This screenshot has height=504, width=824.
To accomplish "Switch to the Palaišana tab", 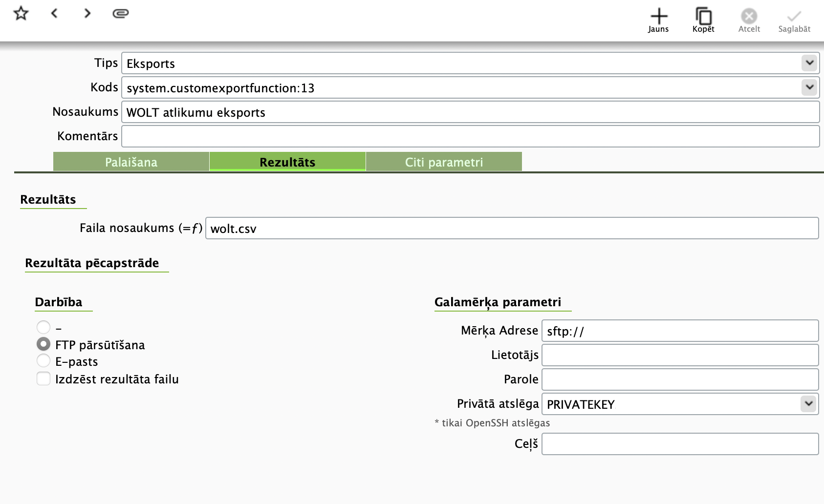I will pyautogui.click(x=131, y=162).
